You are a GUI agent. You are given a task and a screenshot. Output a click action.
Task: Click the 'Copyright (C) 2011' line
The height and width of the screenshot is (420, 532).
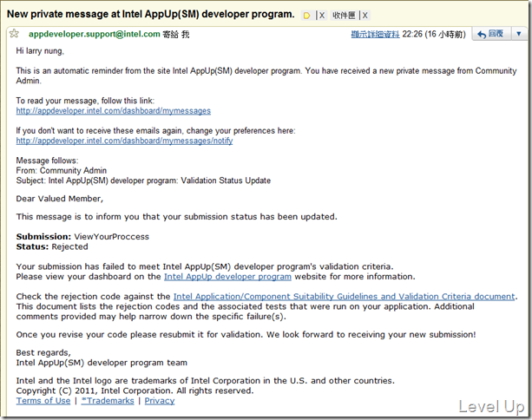135,390
